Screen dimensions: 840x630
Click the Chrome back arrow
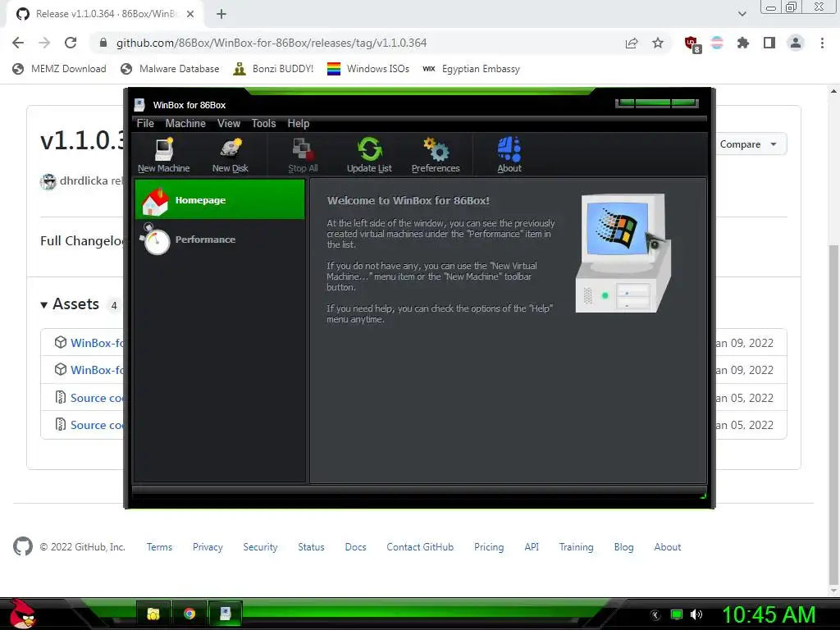pyautogui.click(x=18, y=43)
